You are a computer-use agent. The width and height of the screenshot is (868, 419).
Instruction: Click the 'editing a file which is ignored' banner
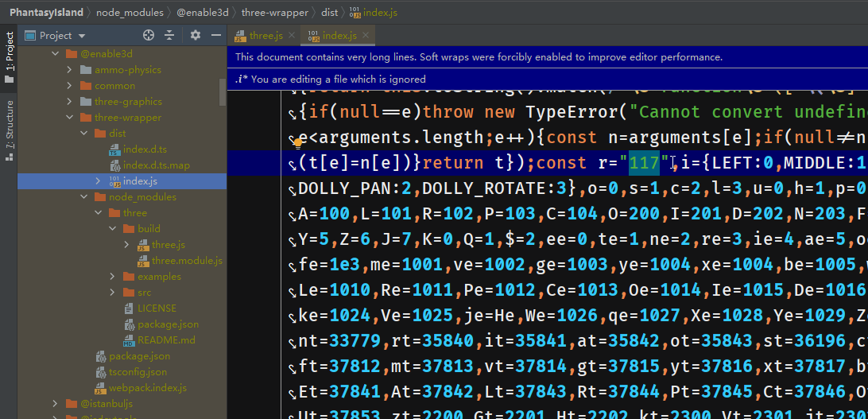coord(548,80)
